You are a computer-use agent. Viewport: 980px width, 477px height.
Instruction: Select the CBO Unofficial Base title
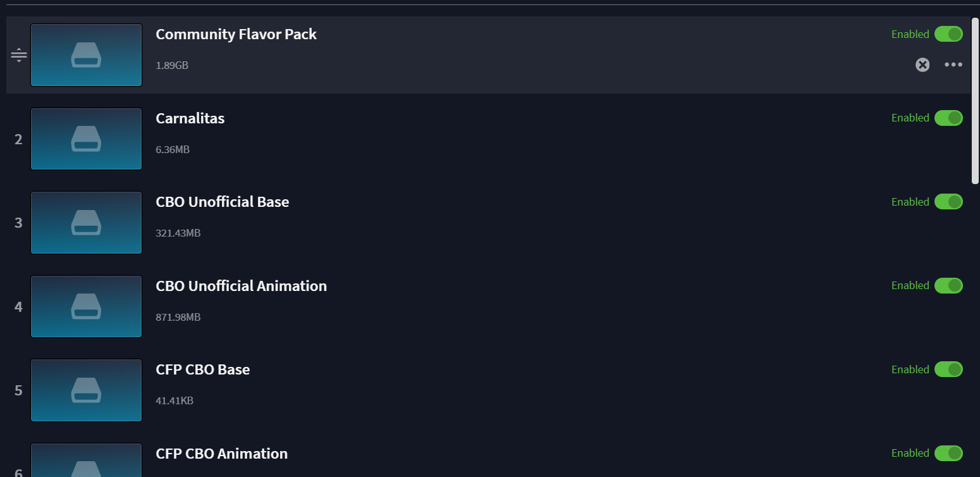pos(223,202)
